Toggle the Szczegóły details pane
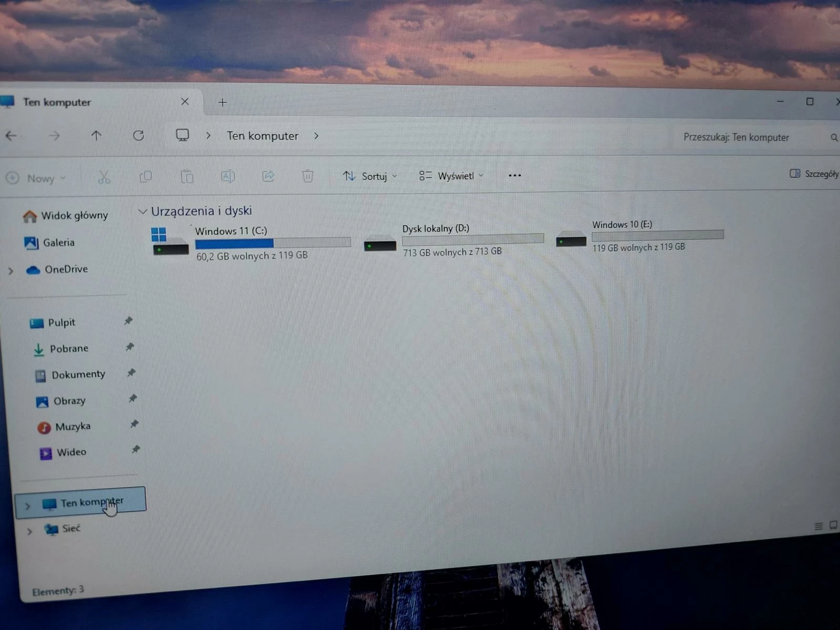 coord(814,174)
